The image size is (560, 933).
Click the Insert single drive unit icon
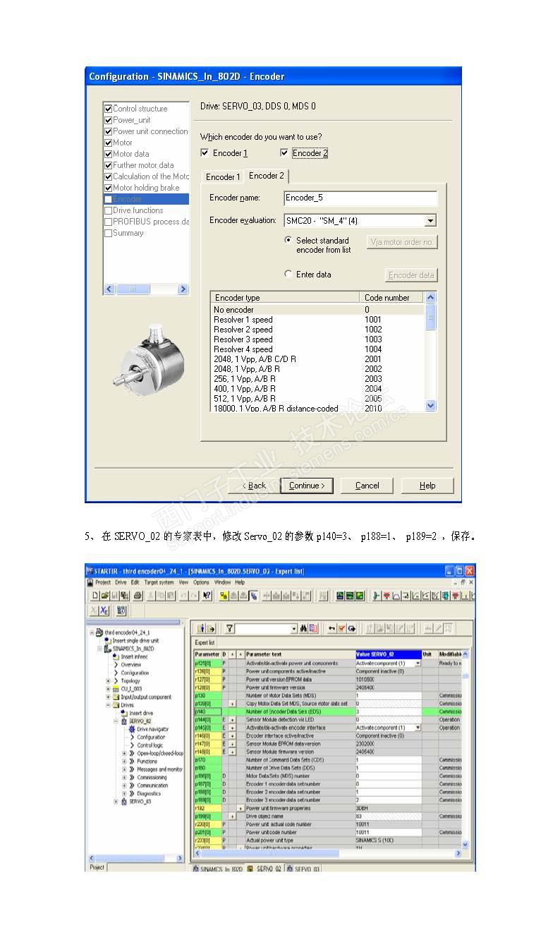(x=108, y=640)
